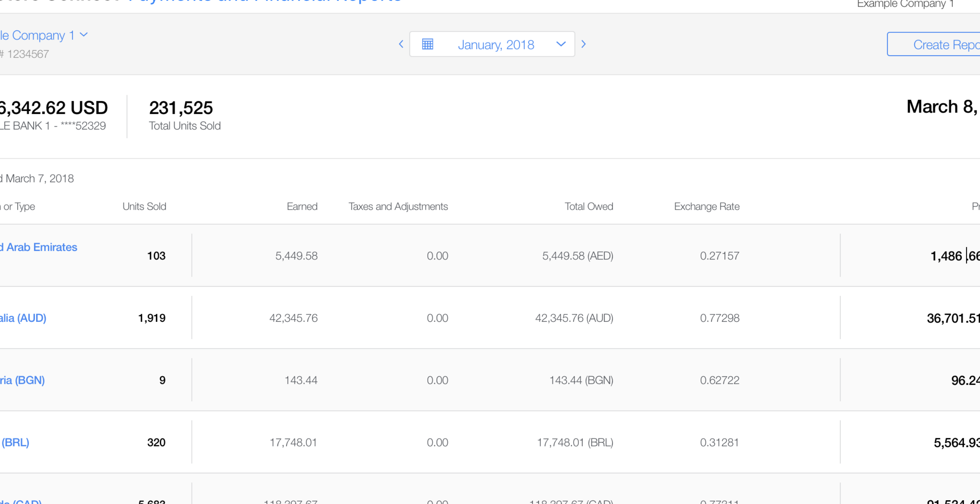Click the Units Sold column header
The height and width of the screenshot is (504, 980).
pos(144,206)
